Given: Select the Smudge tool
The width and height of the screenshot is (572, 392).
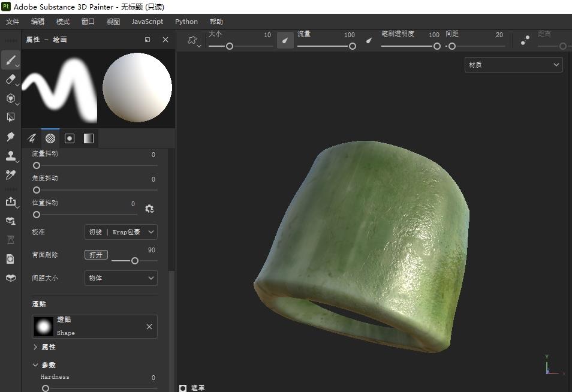Looking at the screenshot, I should click(11, 137).
